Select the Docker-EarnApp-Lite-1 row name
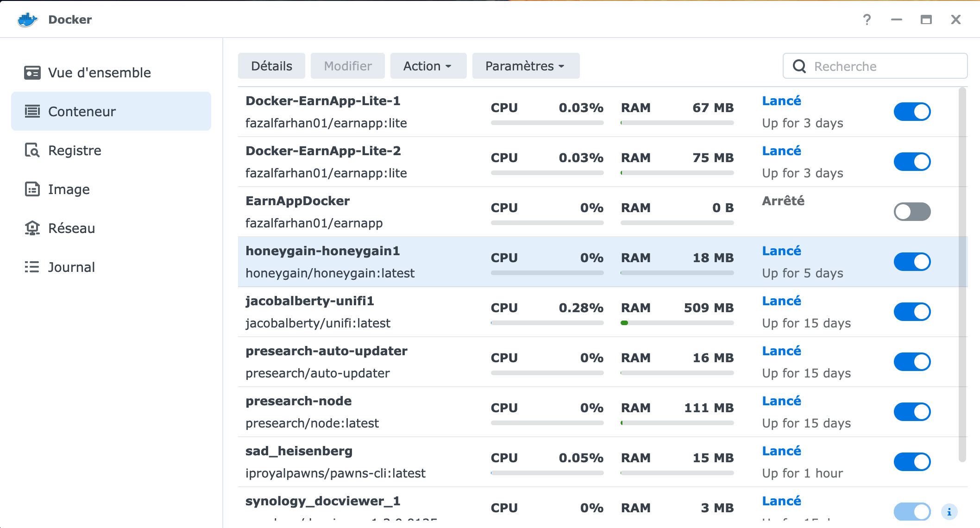Image resolution: width=980 pixels, height=528 pixels. tap(323, 101)
